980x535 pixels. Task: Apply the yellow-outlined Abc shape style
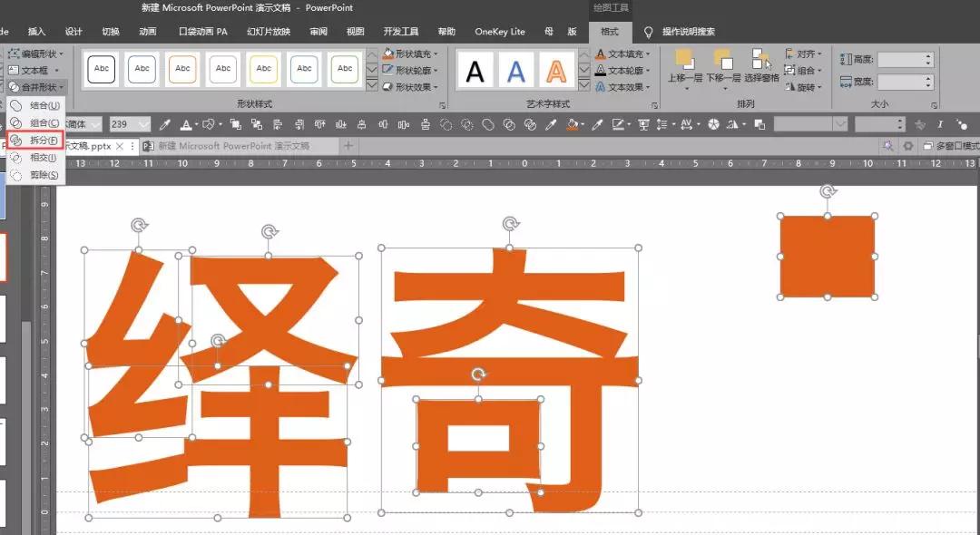[x=264, y=69]
